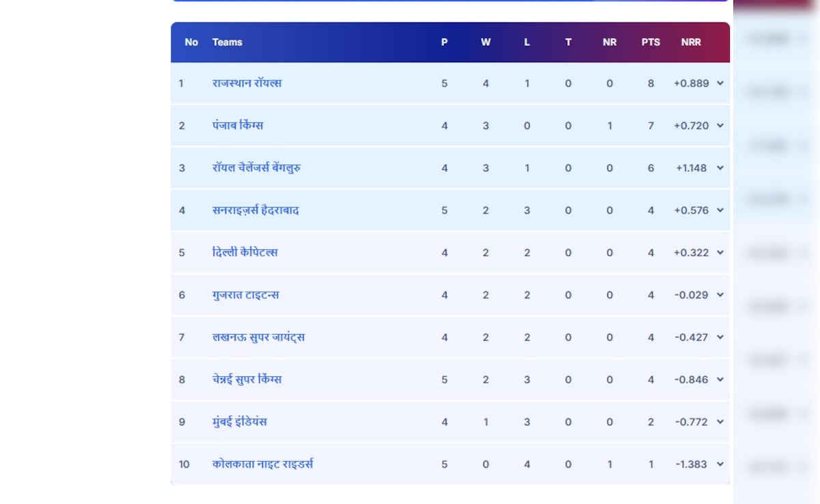Expand details for पंजाब किंग्स row
The width and height of the screenshot is (820, 504).
[x=720, y=126]
